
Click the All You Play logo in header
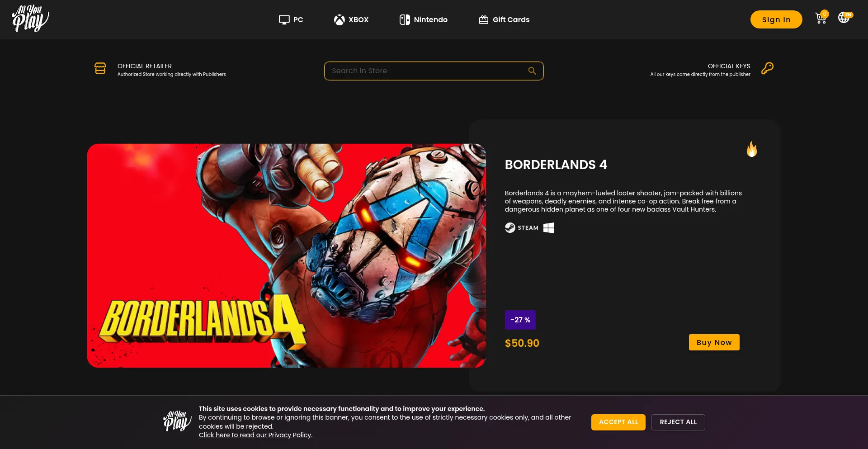(x=30, y=19)
